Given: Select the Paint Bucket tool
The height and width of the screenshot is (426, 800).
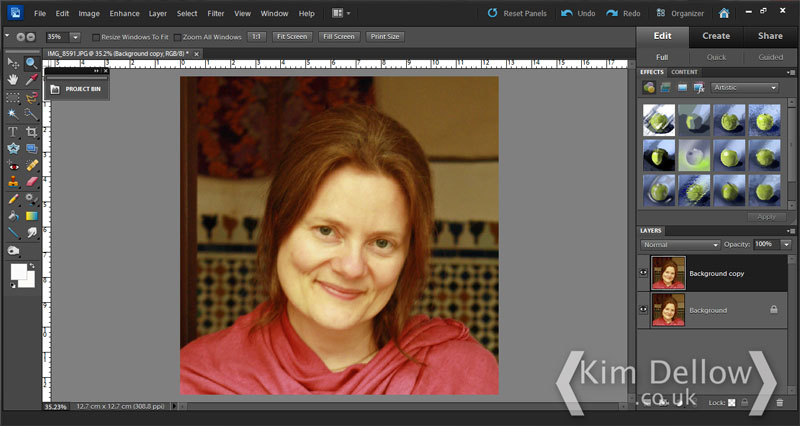Looking at the screenshot, I should click(x=13, y=216).
